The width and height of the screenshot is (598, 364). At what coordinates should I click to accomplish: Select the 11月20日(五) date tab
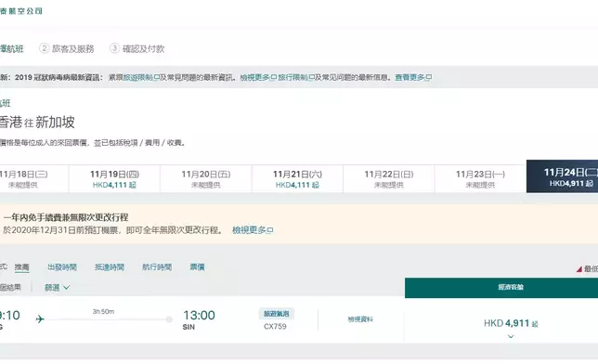tap(206, 179)
